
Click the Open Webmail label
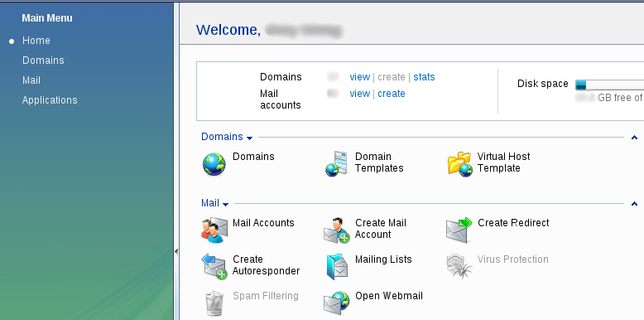click(x=389, y=296)
